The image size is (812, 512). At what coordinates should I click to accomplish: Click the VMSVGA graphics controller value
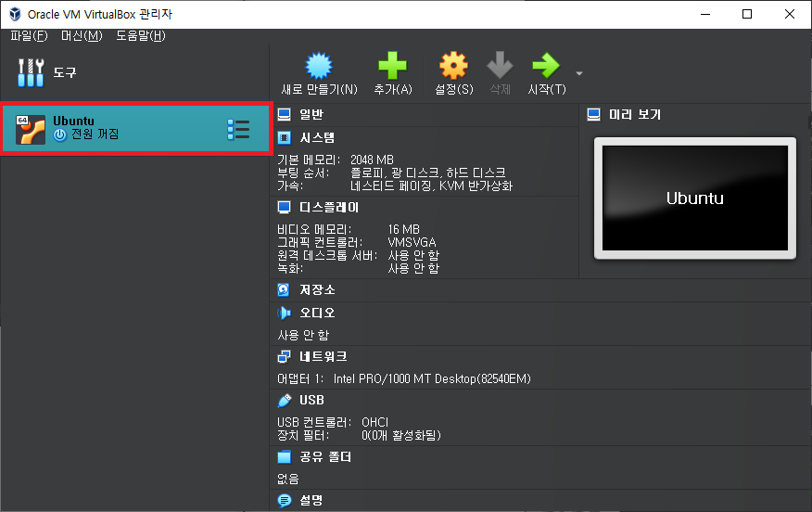(412, 242)
